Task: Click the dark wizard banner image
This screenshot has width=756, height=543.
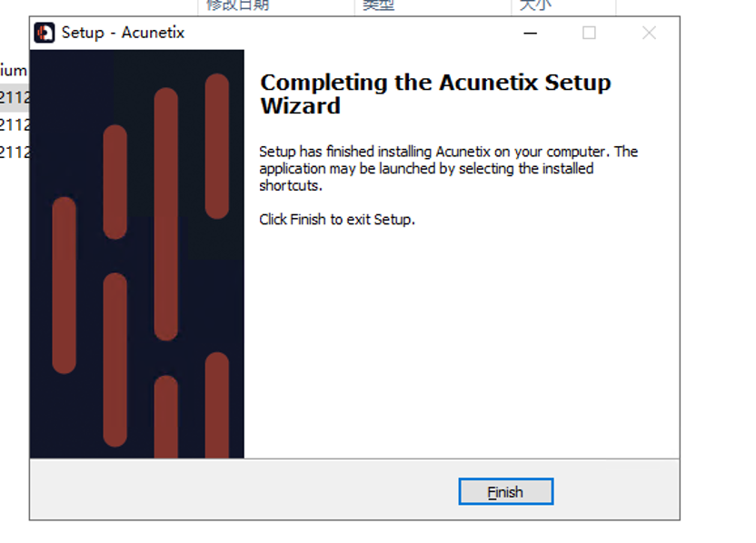Action: point(137,254)
